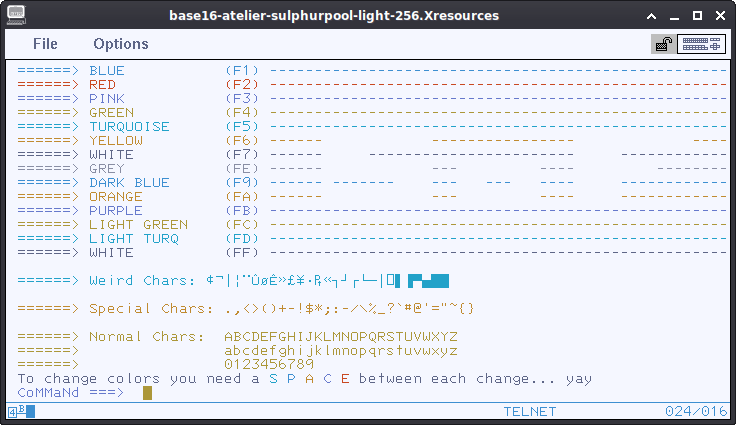Click the unlocked padlock icon
The height and width of the screenshot is (425, 736).
click(664, 44)
